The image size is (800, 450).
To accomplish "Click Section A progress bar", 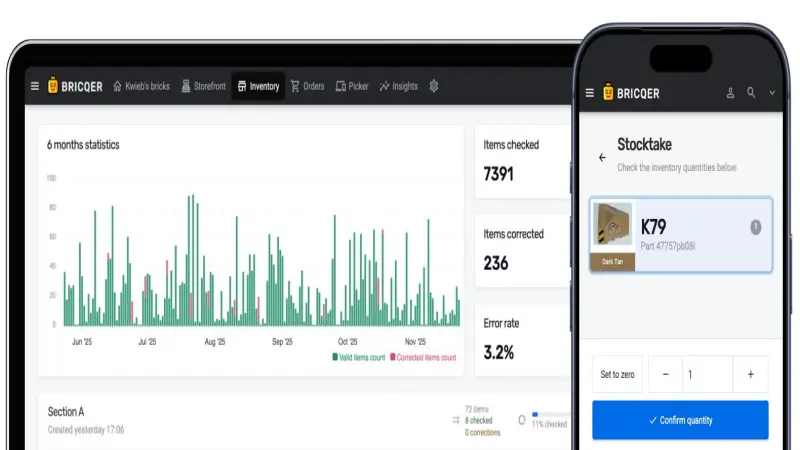I will (551, 414).
